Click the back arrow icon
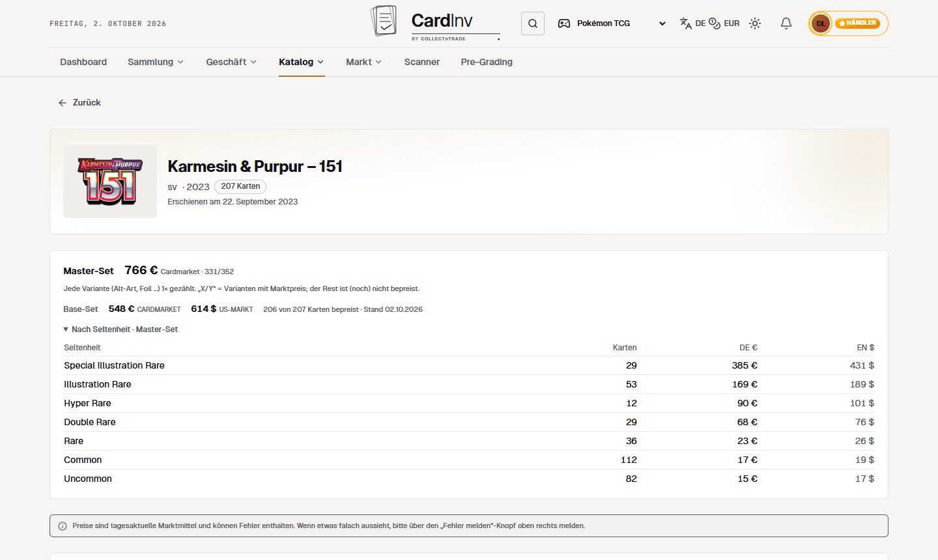 click(x=63, y=103)
